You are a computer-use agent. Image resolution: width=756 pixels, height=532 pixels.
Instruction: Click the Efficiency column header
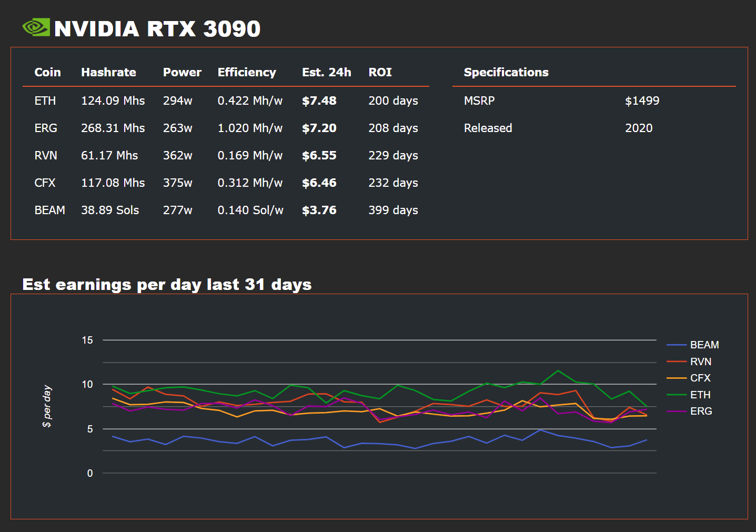[x=247, y=73]
